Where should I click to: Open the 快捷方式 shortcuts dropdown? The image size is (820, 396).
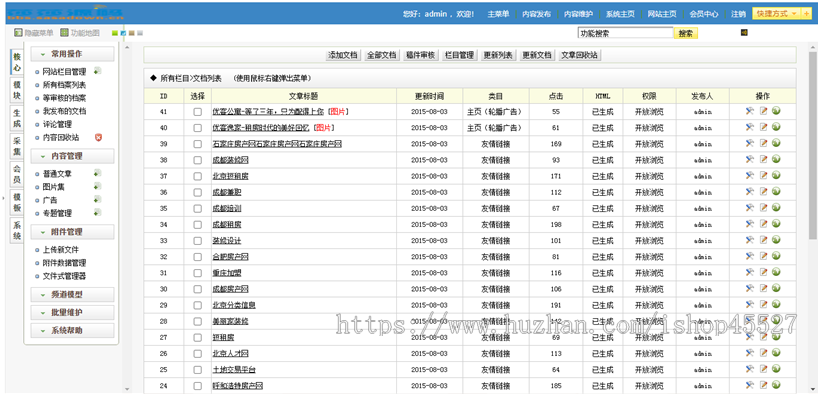pyautogui.click(x=777, y=14)
